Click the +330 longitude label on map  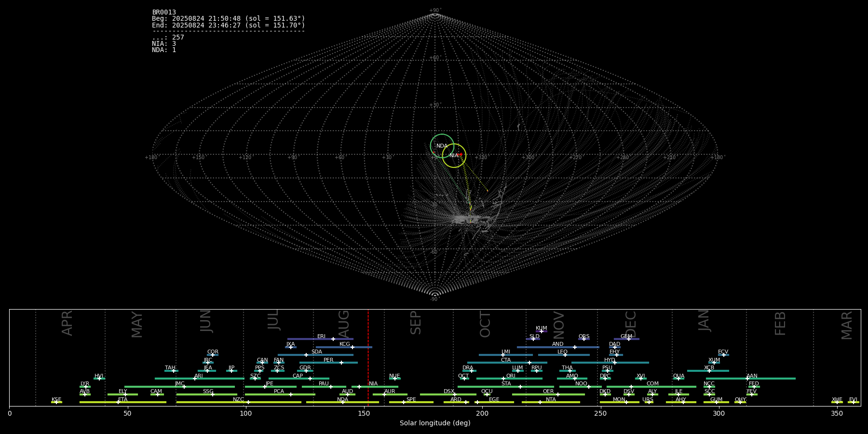tap(481, 158)
